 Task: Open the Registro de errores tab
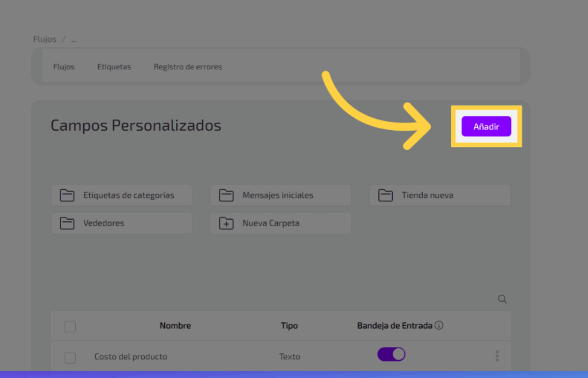[187, 67]
